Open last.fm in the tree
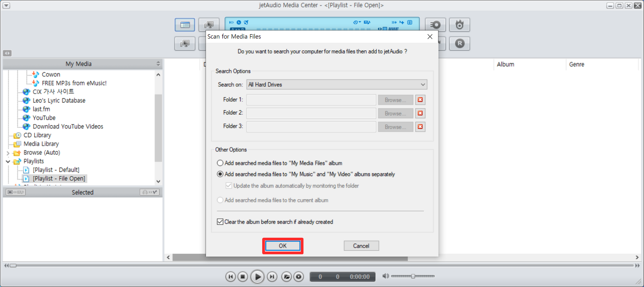 click(41, 109)
